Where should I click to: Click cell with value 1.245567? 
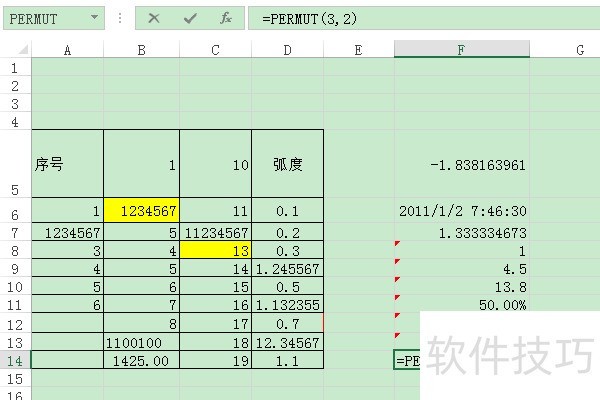[x=287, y=269]
